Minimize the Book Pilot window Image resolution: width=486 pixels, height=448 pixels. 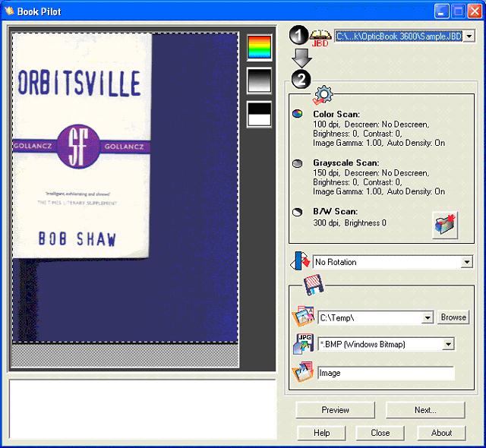click(441, 11)
